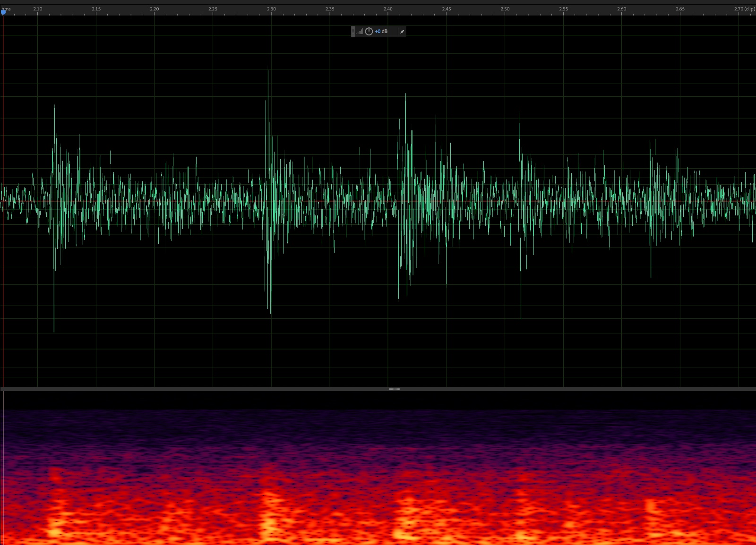This screenshot has height=545, width=756.
Task: Click the 2.55 mark on time ruler
Action: point(564,9)
